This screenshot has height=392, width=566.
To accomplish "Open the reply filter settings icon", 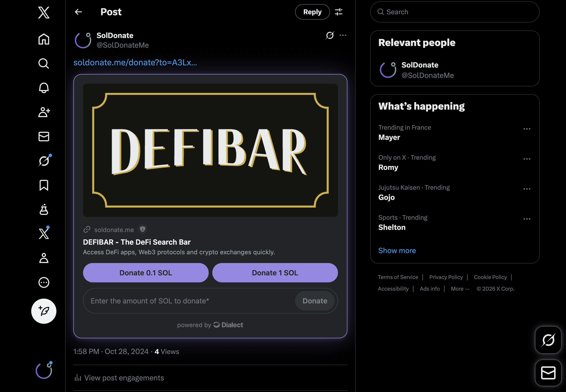I will coord(339,12).
